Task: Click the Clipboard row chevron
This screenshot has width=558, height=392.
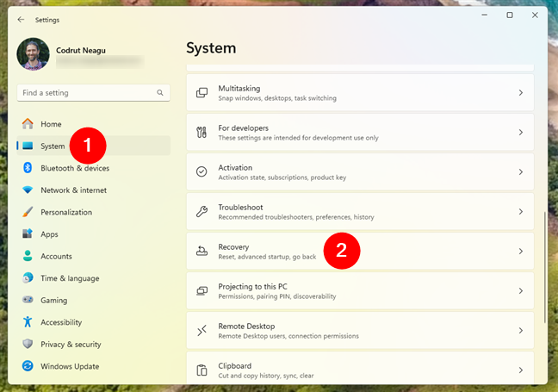Action: click(x=521, y=370)
